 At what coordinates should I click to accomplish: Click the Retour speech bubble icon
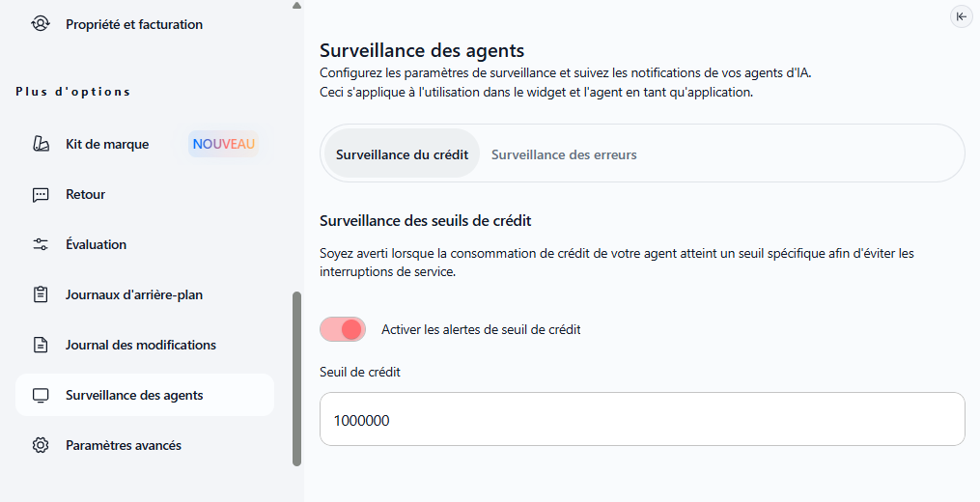click(41, 194)
